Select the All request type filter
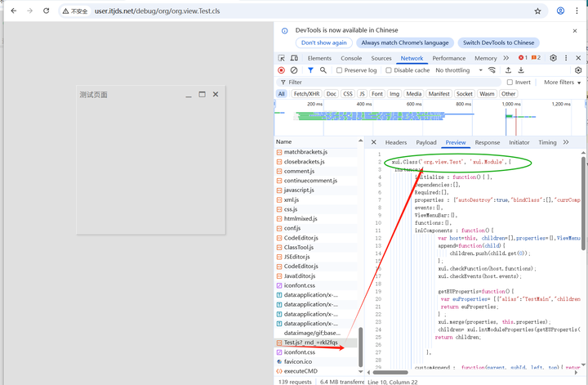This screenshot has height=385, width=588. point(281,94)
